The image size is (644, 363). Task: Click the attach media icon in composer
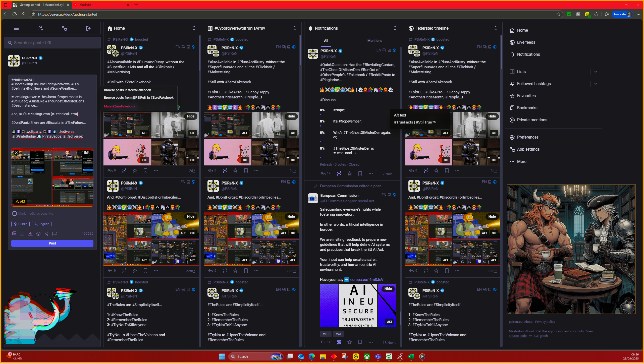point(14,234)
